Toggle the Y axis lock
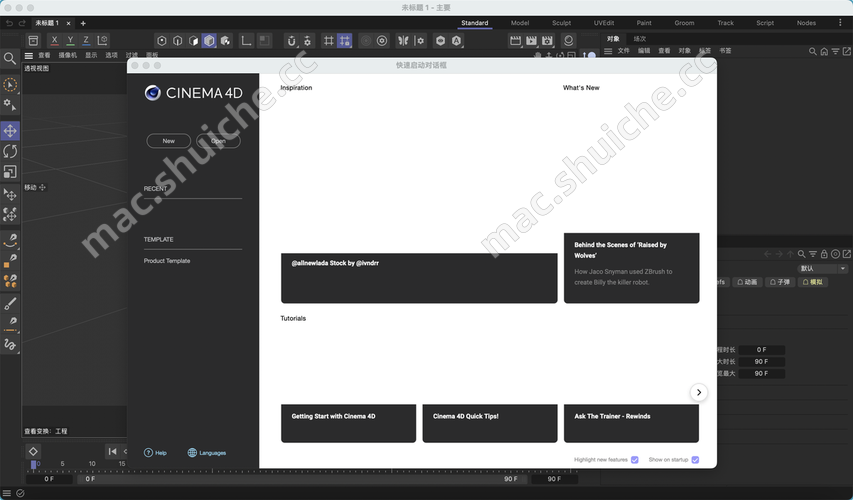This screenshot has width=853, height=500. 70,41
